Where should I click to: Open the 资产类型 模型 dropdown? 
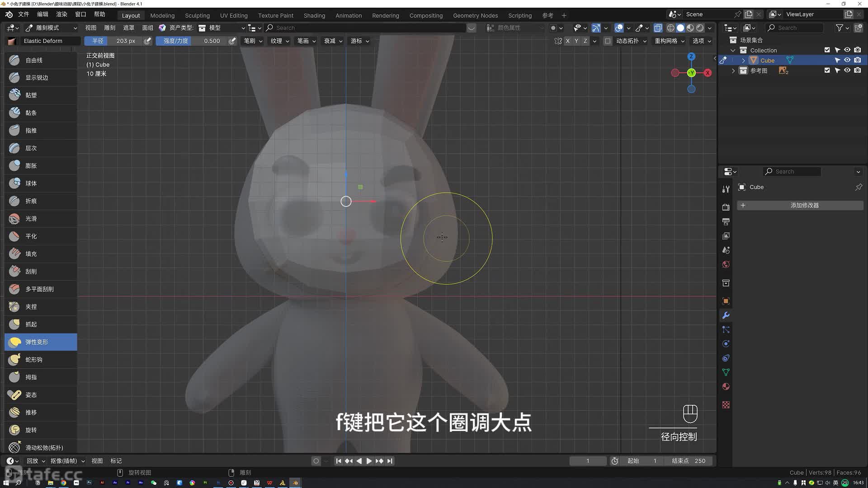(x=222, y=28)
